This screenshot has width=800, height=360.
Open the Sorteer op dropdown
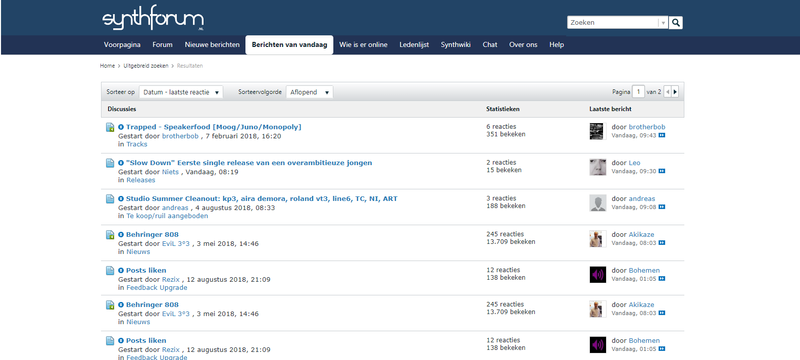click(181, 92)
